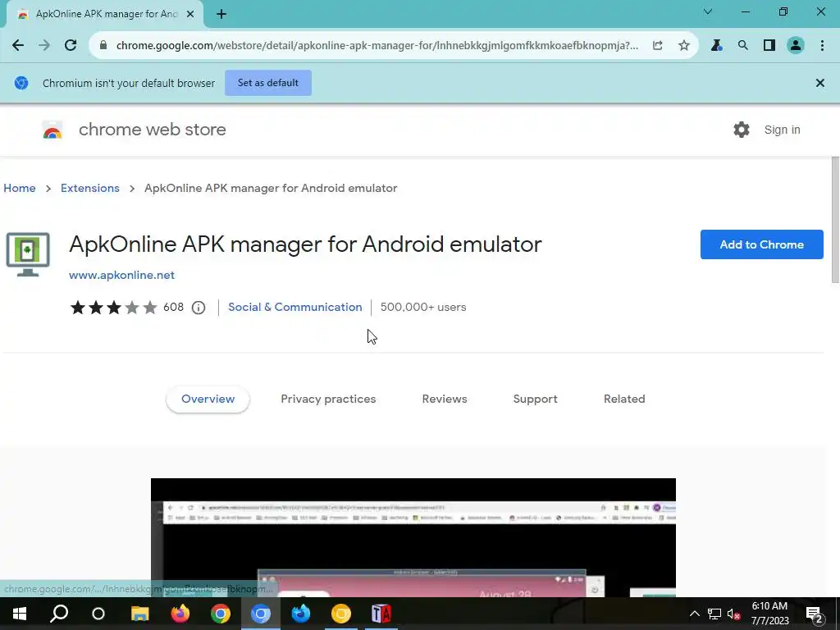Click the 608 ratings count
The height and width of the screenshot is (630, 840).
pos(174,307)
